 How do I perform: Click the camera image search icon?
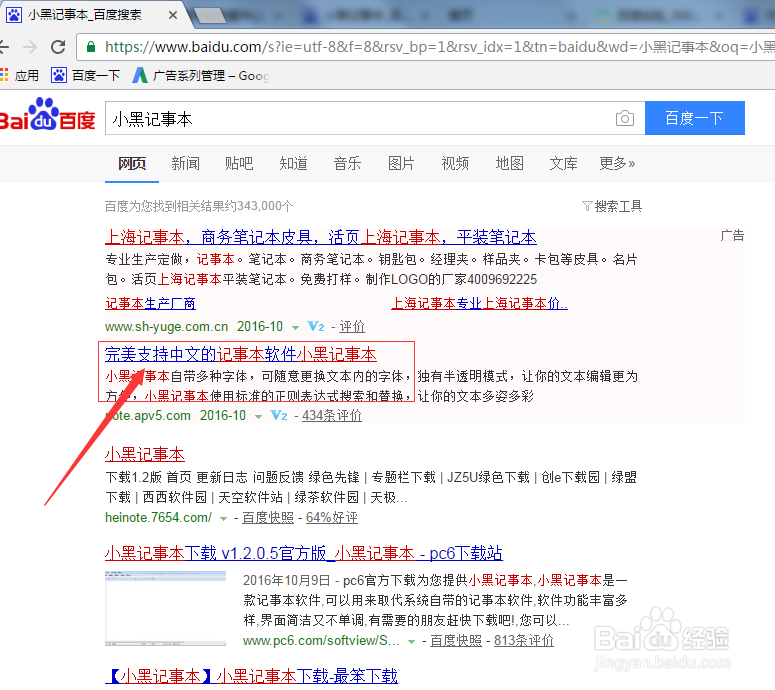[625, 119]
